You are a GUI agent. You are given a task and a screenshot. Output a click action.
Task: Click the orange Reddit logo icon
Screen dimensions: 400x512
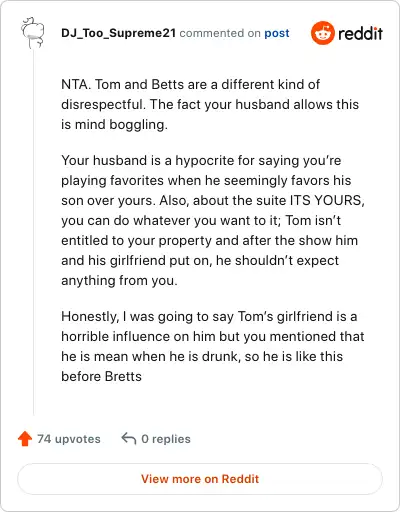click(322, 33)
